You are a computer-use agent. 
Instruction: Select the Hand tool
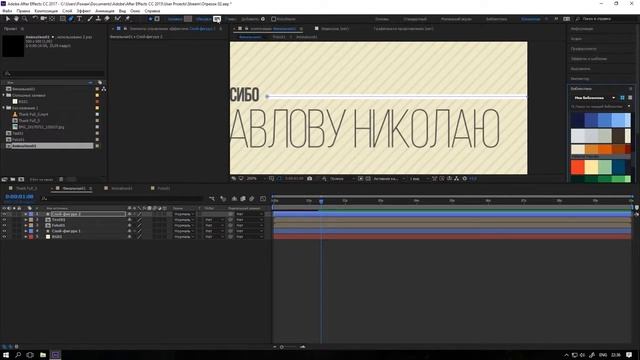pyautogui.click(x=16, y=19)
